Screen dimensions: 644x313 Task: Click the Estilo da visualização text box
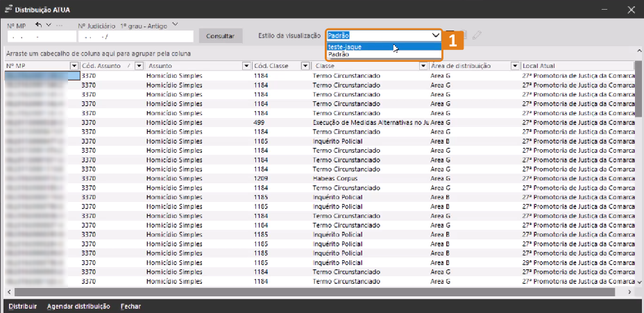pyautogui.click(x=379, y=35)
